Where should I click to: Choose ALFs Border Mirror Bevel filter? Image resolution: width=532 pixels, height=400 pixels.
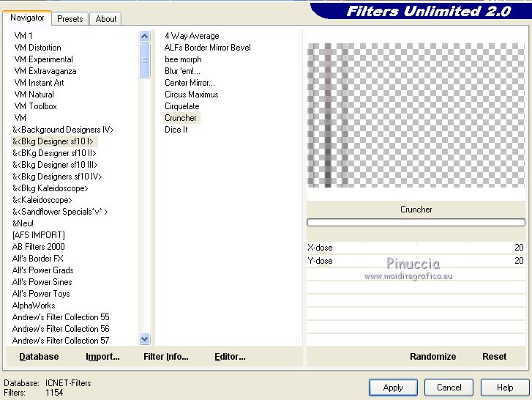coord(207,48)
